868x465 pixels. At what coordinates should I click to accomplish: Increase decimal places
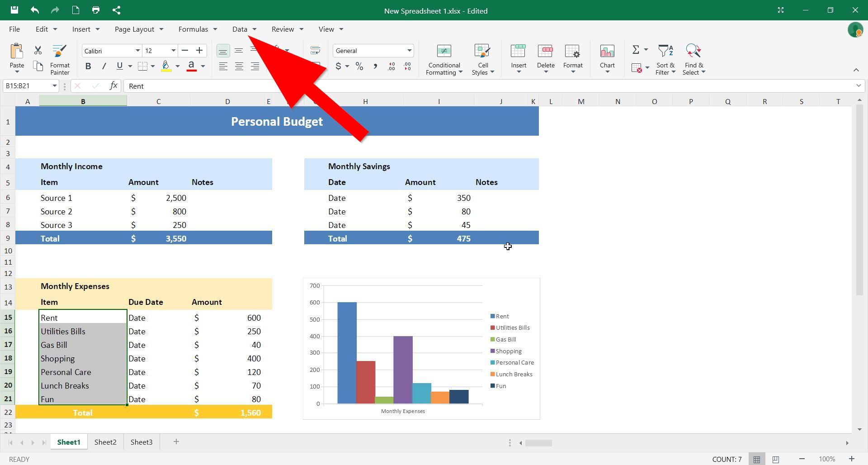tap(392, 66)
